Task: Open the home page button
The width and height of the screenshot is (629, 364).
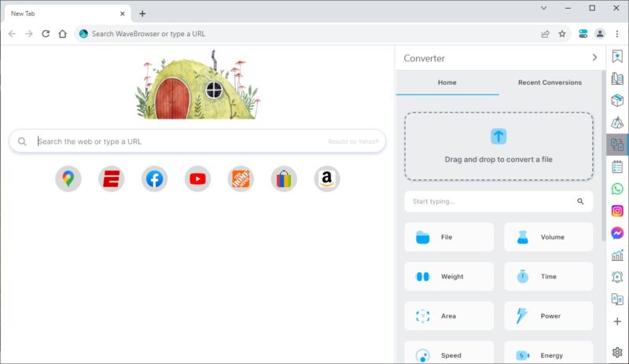Action: pyautogui.click(x=63, y=34)
